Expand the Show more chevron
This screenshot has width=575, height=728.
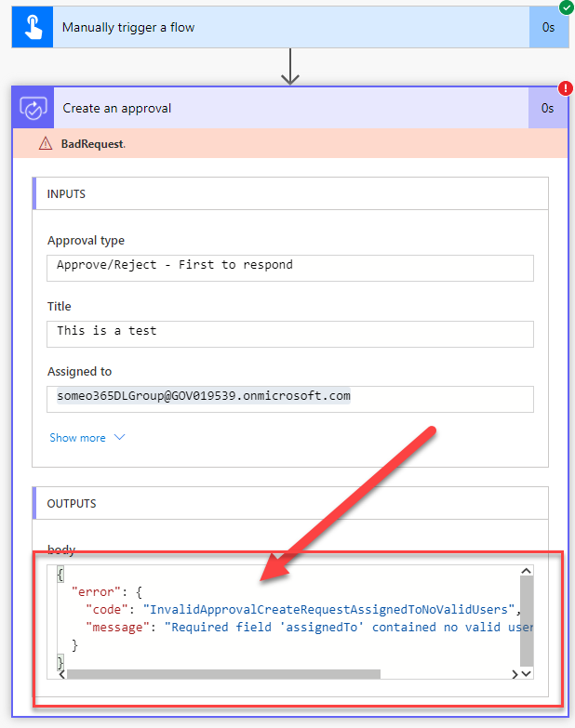pos(118,438)
